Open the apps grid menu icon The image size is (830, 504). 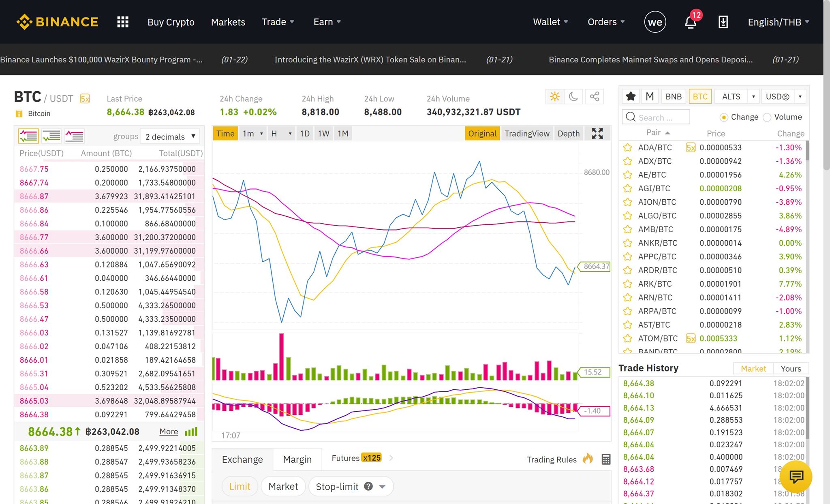pyautogui.click(x=123, y=22)
